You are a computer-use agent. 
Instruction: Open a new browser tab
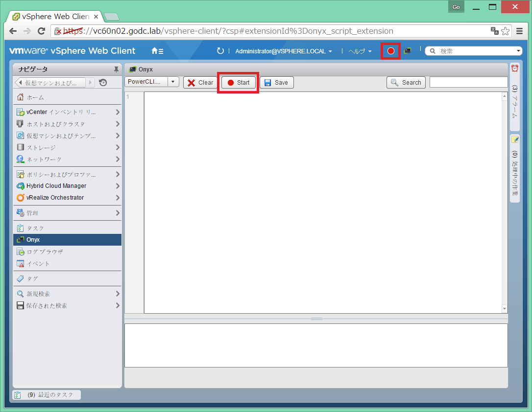[111, 17]
